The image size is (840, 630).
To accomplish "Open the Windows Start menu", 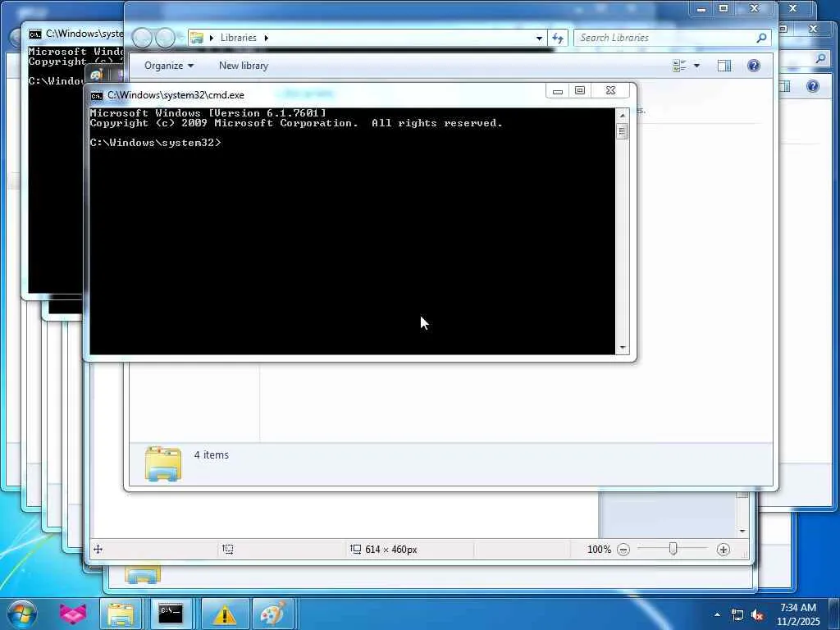I will 22,614.
